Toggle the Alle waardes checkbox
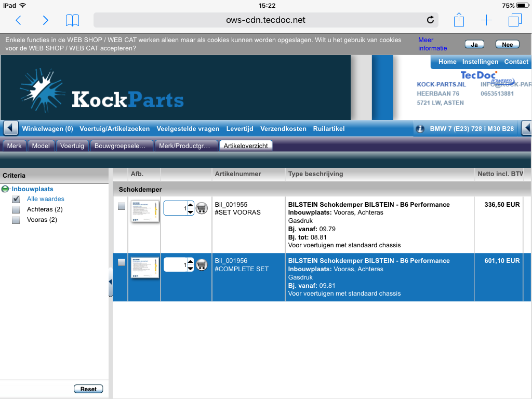 16,199
